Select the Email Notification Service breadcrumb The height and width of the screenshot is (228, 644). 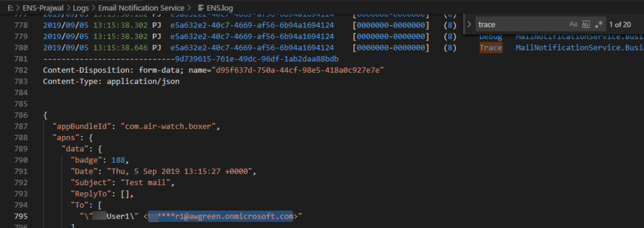click(141, 8)
